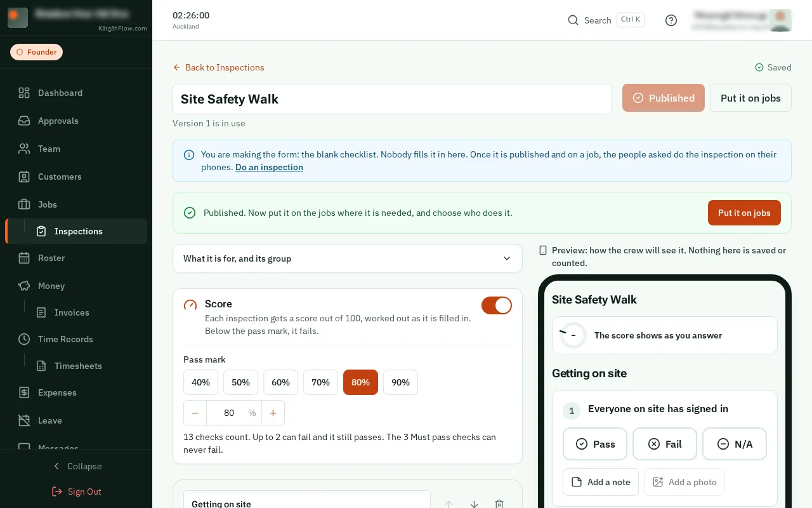This screenshot has width=812, height=508.
Task: Collapse the sidebar navigation
Action: [76, 466]
